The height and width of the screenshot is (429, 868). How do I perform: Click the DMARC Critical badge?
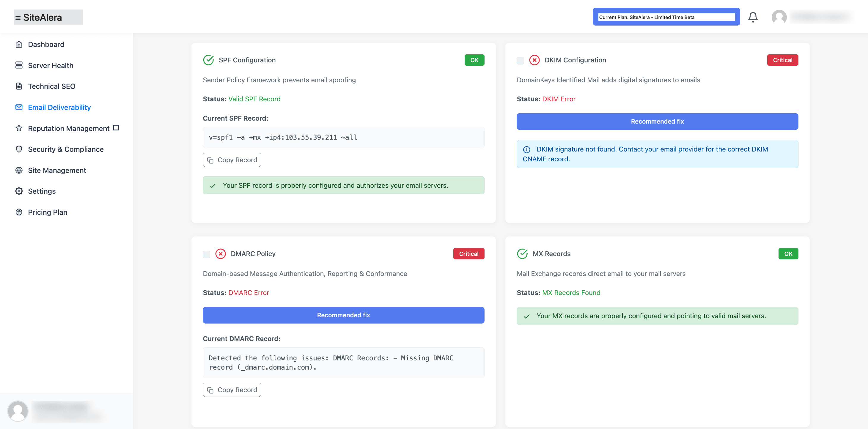468,253
